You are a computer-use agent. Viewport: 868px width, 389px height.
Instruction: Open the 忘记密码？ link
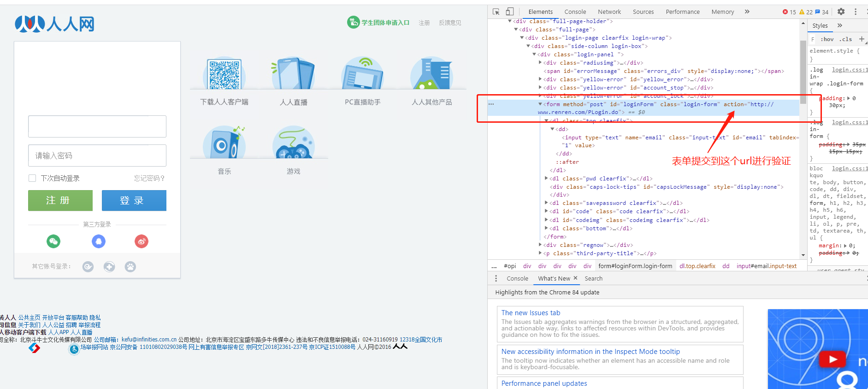[x=149, y=179]
